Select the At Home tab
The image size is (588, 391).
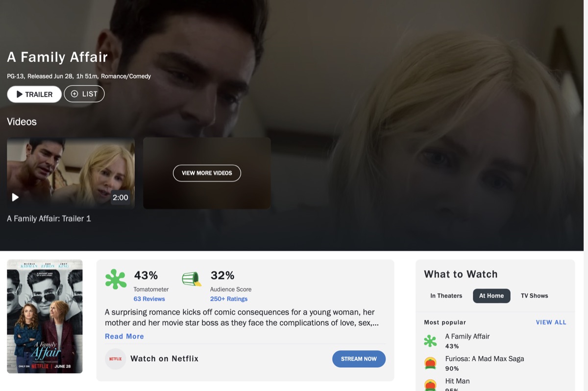[x=491, y=296]
